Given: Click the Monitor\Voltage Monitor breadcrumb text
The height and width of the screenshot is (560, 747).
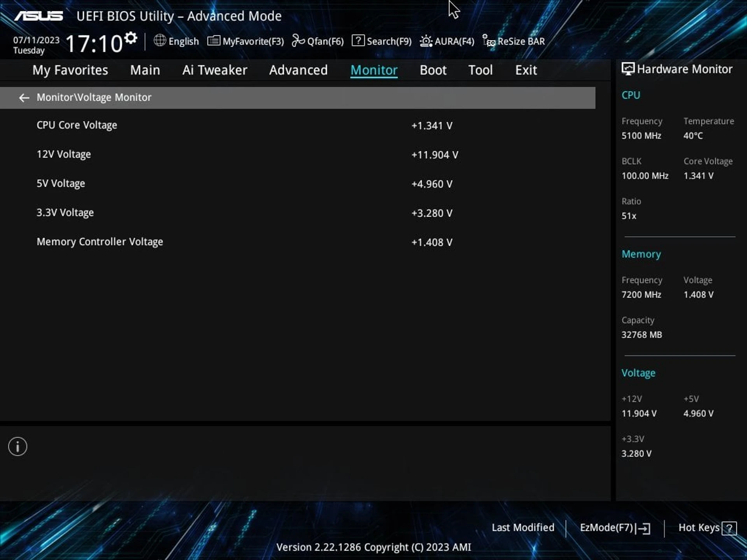Looking at the screenshot, I should 94,98.
